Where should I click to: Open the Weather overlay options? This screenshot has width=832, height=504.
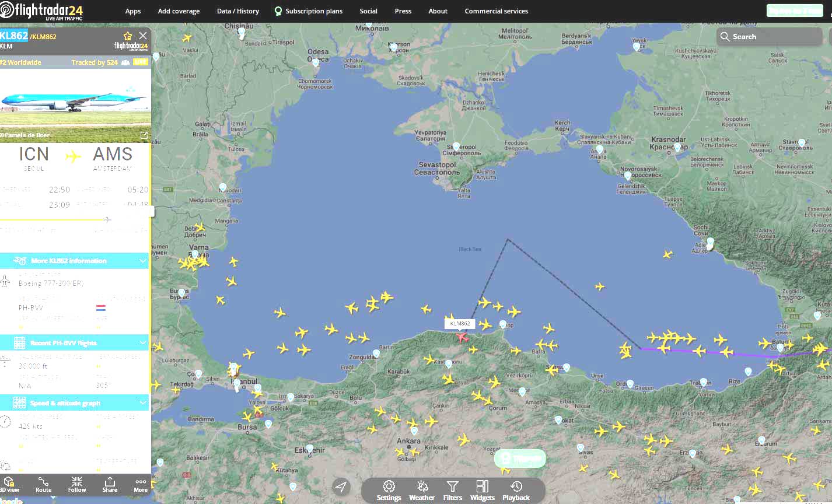(x=421, y=491)
